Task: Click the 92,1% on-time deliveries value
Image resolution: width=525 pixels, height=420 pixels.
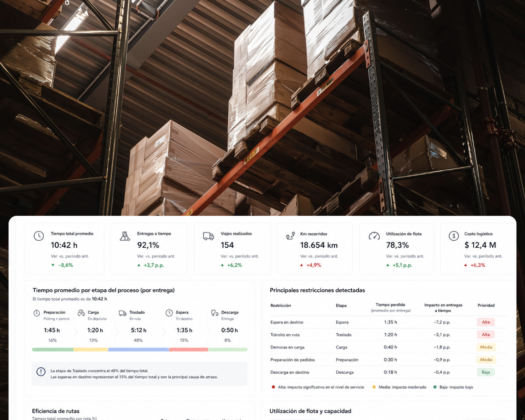Action: 148,245
